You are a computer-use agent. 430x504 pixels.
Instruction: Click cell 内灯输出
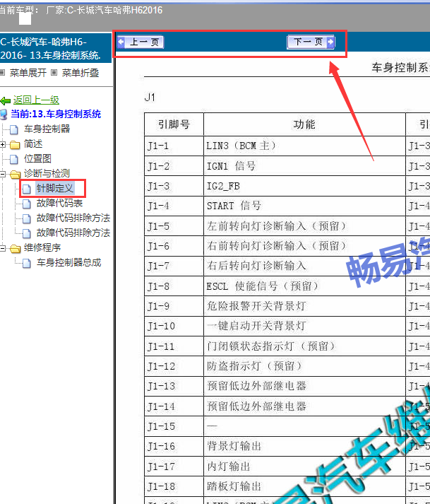304,467
